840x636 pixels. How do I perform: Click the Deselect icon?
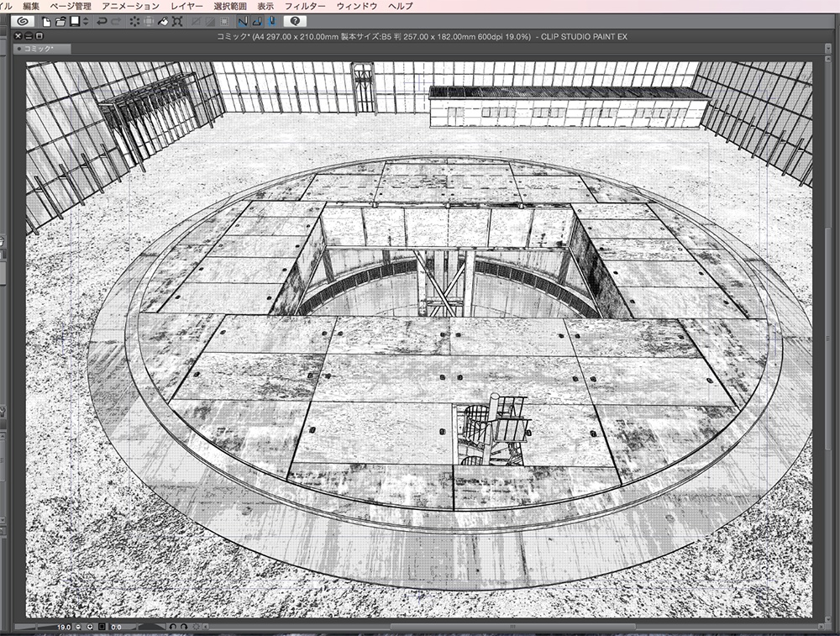pos(196,22)
